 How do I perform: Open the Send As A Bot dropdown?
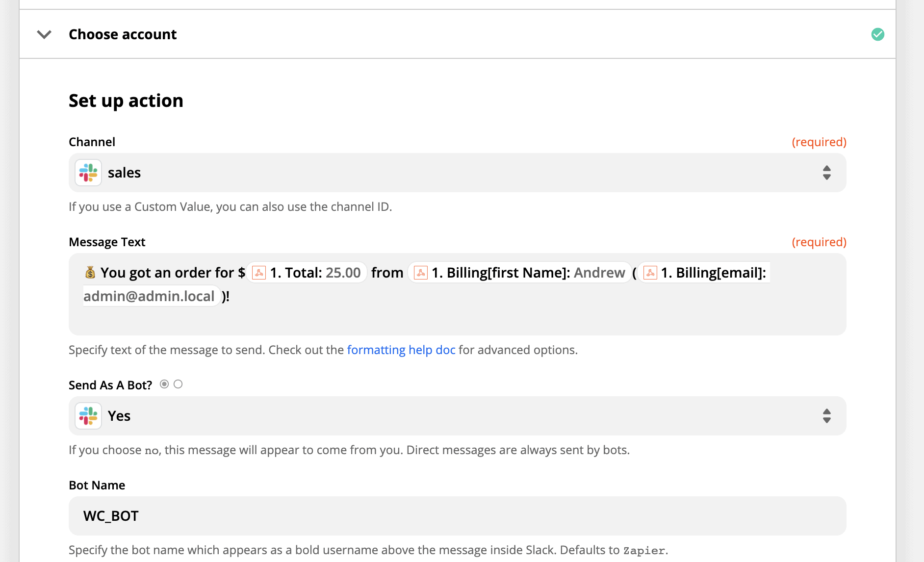(x=457, y=416)
